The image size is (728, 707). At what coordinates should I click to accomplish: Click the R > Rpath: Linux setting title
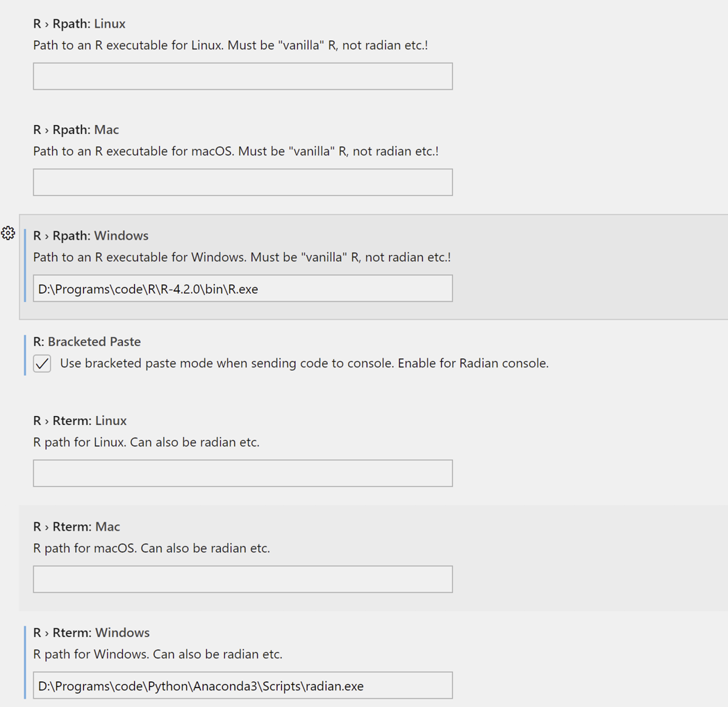79,23
